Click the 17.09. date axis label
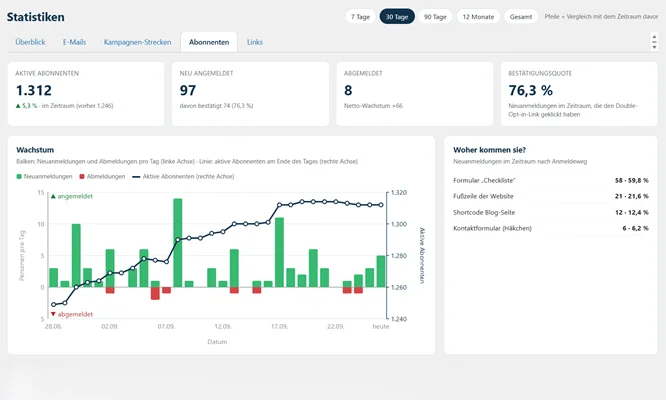Screen dimensions: 666x400 pos(279,327)
